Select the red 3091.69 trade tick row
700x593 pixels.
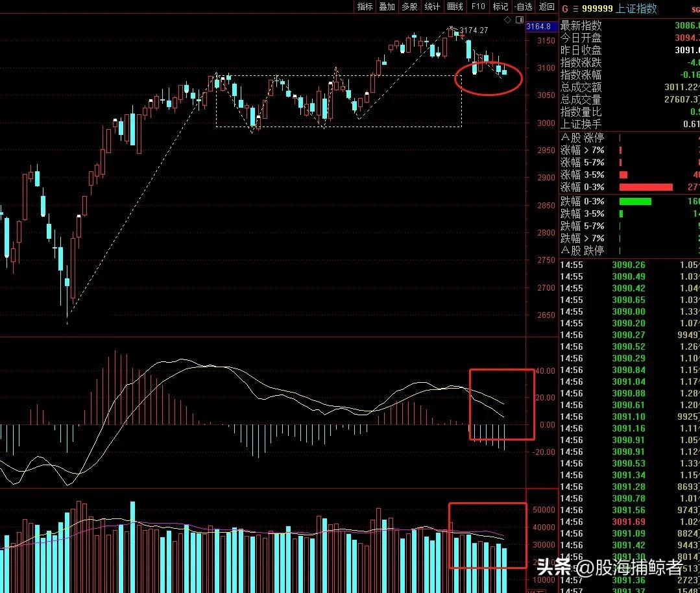click(628, 522)
